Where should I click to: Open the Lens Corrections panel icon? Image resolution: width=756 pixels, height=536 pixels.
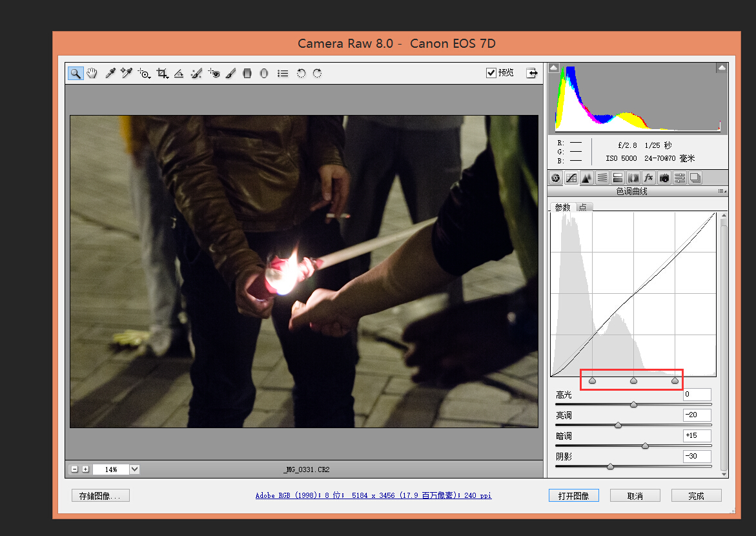pyautogui.click(x=633, y=178)
